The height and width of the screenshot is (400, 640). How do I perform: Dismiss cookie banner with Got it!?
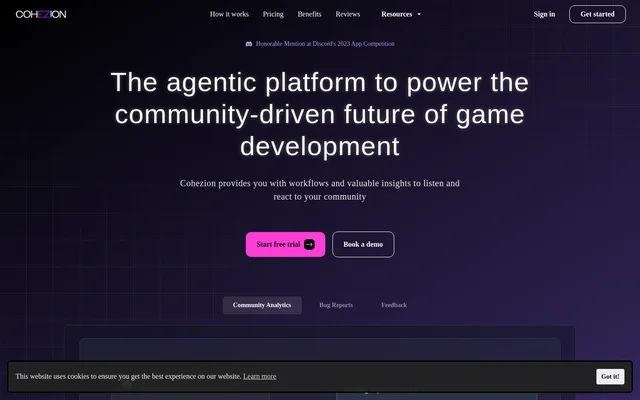[610, 376]
